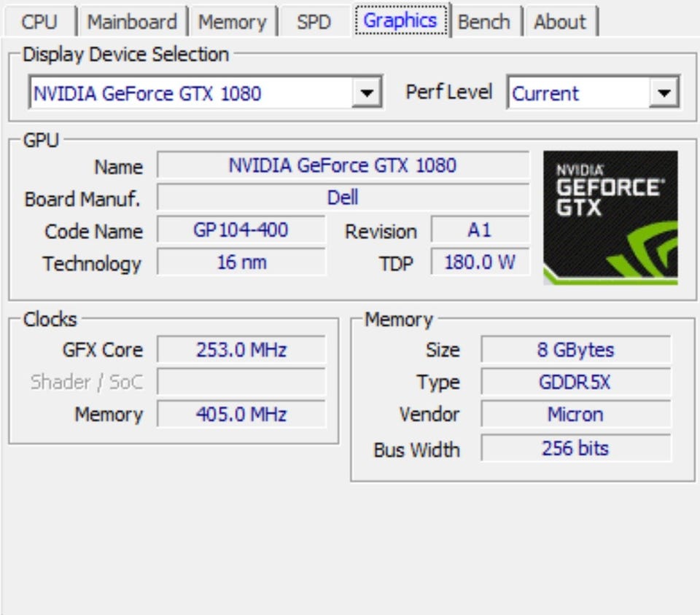Select the memory Type field GDDR5X

click(575, 382)
